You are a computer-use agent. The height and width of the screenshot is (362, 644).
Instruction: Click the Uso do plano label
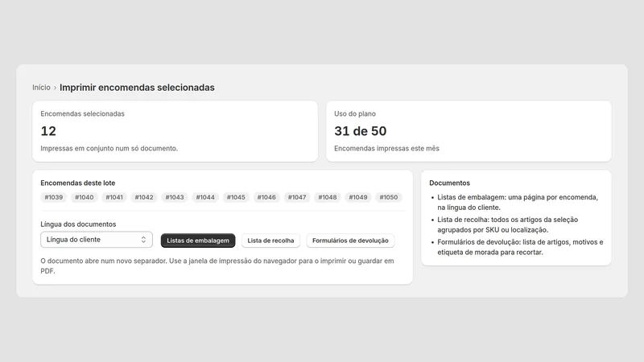355,113
